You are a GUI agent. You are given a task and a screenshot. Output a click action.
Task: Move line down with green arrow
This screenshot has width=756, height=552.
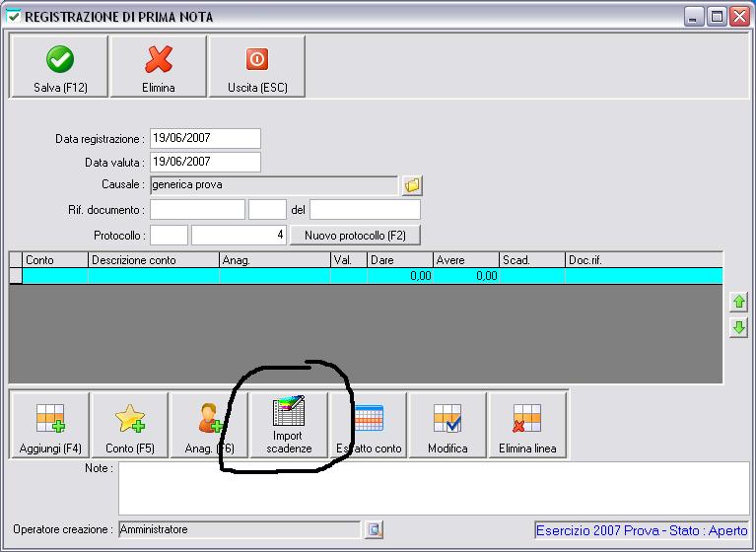(x=738, y=328)
